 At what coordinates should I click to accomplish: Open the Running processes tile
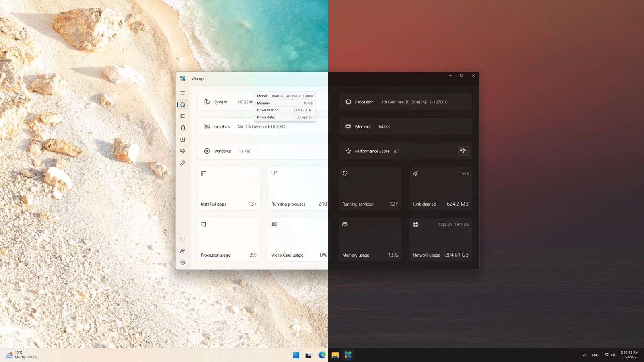(x=299, y=189)
